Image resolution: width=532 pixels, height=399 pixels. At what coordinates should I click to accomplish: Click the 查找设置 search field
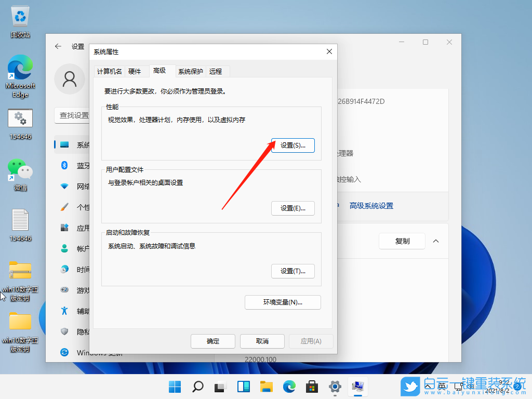[x=73, y=115]
